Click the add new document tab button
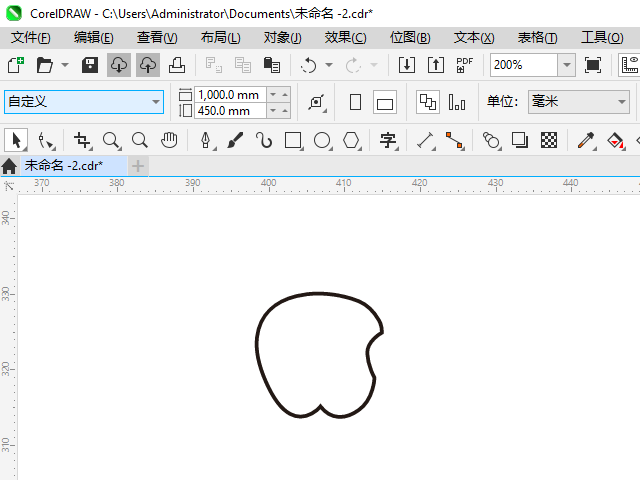This screenshot has height=480, width=640. point(138,165)
